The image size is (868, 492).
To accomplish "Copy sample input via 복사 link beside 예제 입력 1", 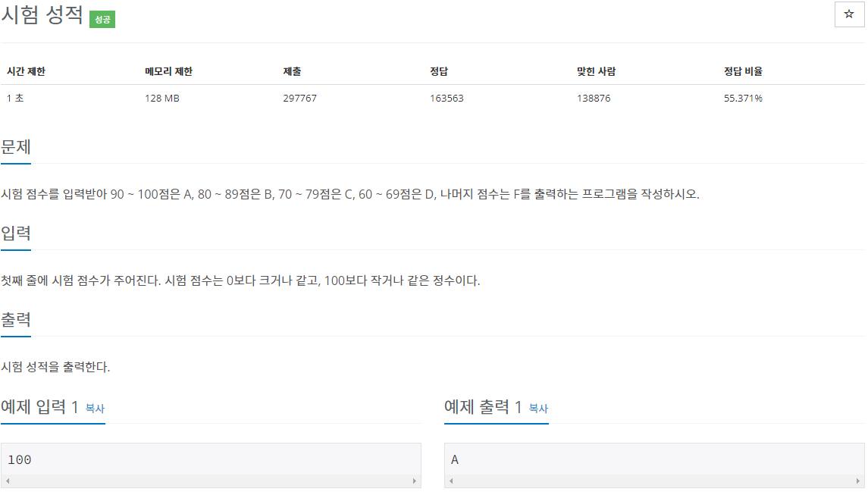I will 96,409.
